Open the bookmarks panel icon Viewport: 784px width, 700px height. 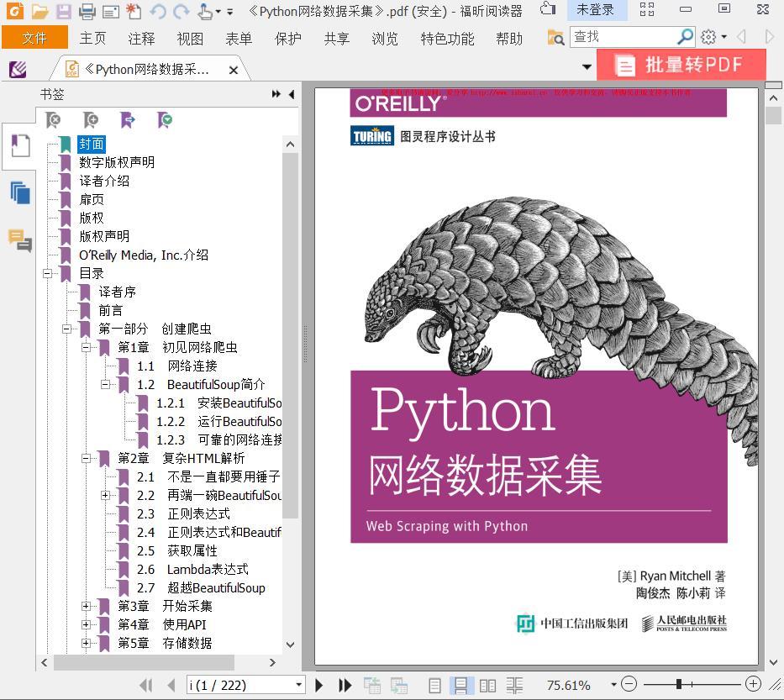point(20,146)
